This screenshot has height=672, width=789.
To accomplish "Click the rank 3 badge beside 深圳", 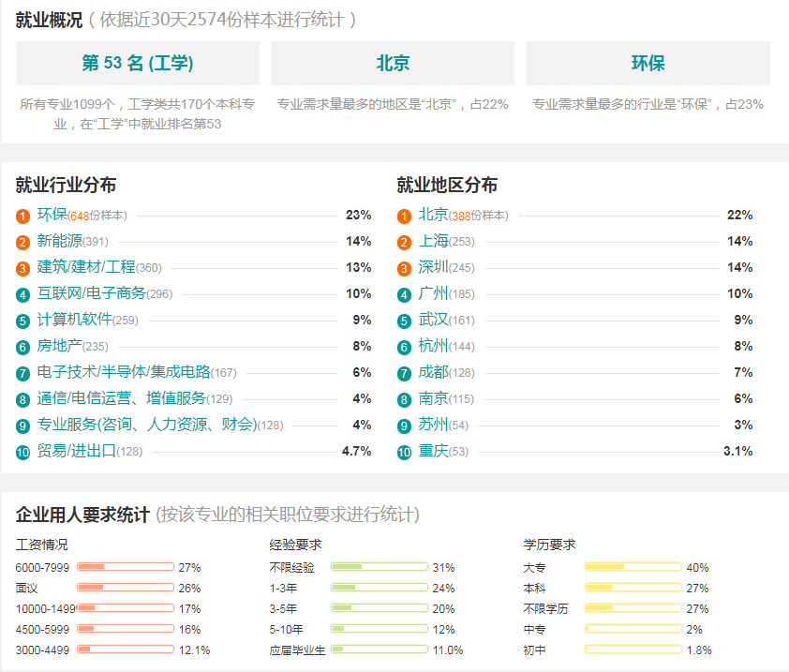I will [404, 269].
